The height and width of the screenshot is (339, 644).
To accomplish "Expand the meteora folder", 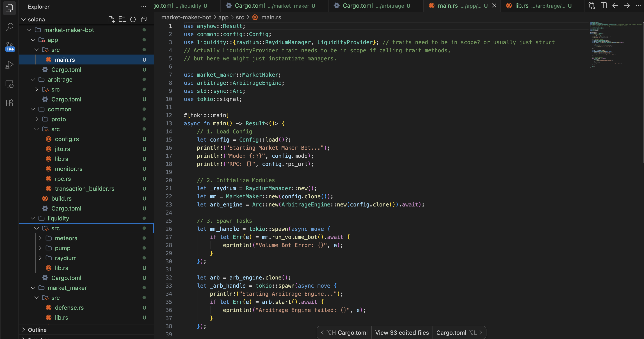I will (66, 238).
